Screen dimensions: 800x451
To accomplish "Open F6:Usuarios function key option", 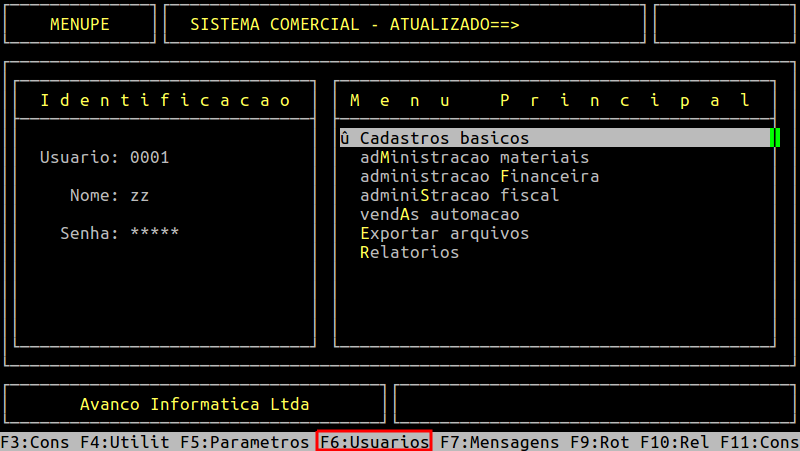I will 374,442.
